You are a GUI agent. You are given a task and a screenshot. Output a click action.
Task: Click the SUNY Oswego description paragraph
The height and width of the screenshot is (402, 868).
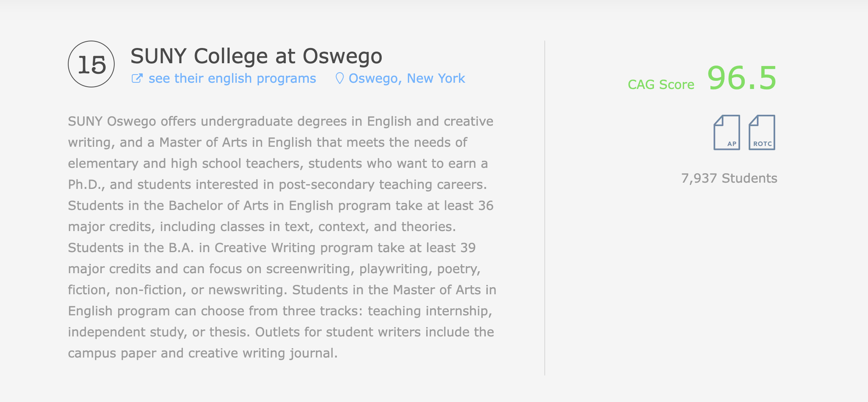coord(282,237)
